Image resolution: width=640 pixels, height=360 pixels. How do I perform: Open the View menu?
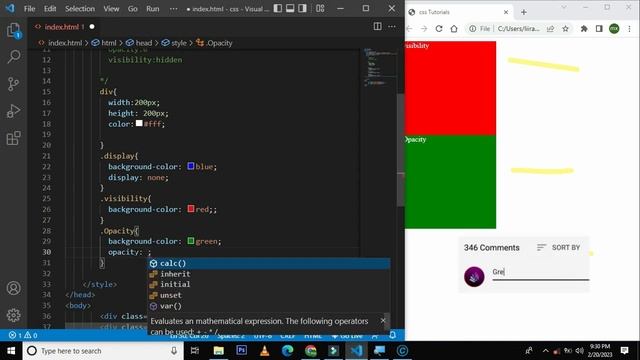(x=111, y=9)
